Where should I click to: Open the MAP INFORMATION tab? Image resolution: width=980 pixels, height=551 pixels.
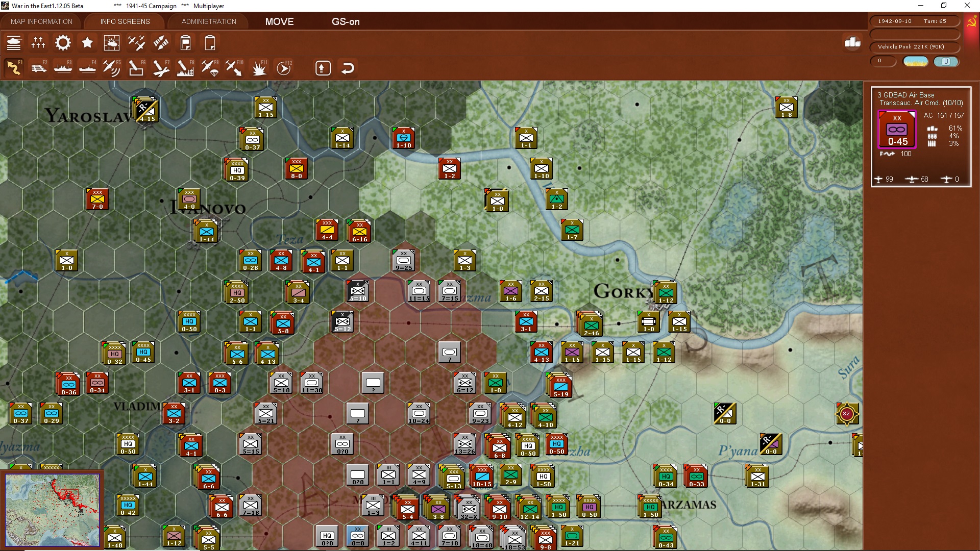coord(41,21)
